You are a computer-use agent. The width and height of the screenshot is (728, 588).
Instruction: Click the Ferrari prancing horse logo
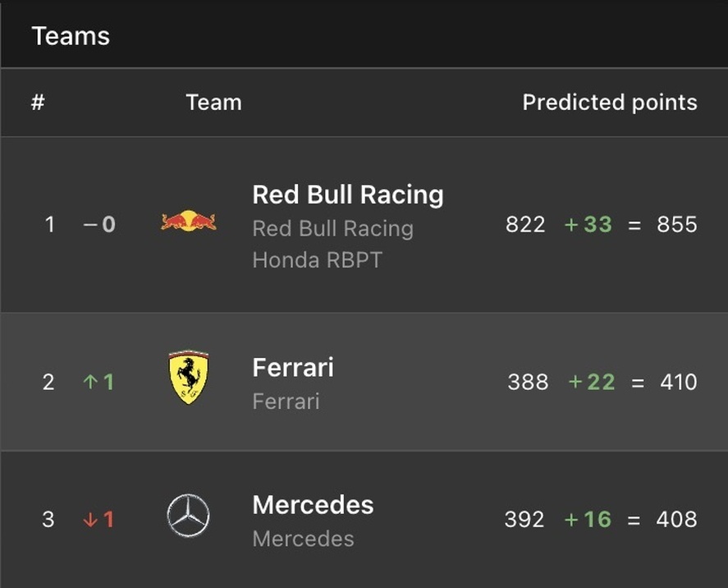click(189, 377)
